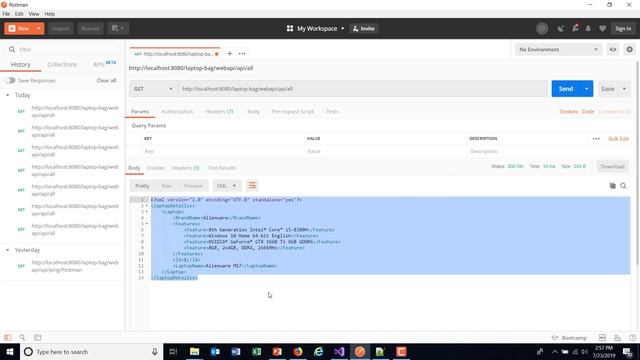The image size is (640, 360).
Task: Open the Authorization request tab
Action: [x=177, y=111]
